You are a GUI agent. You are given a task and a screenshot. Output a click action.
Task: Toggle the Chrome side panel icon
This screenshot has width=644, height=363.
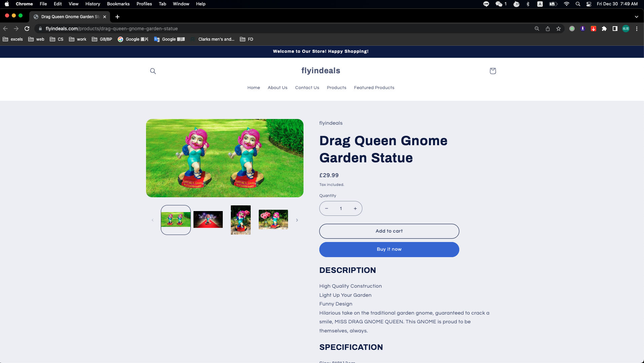coord(615,29)
